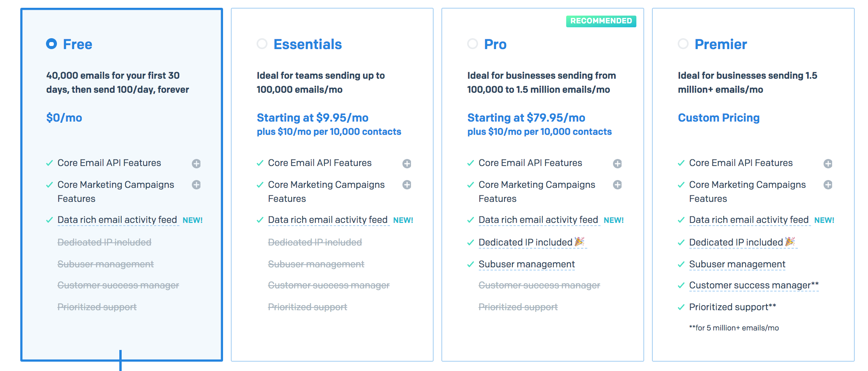Click the RECOMMENDED badge on the Pro plan
This screenshot has width=868, height=371.
601,21
